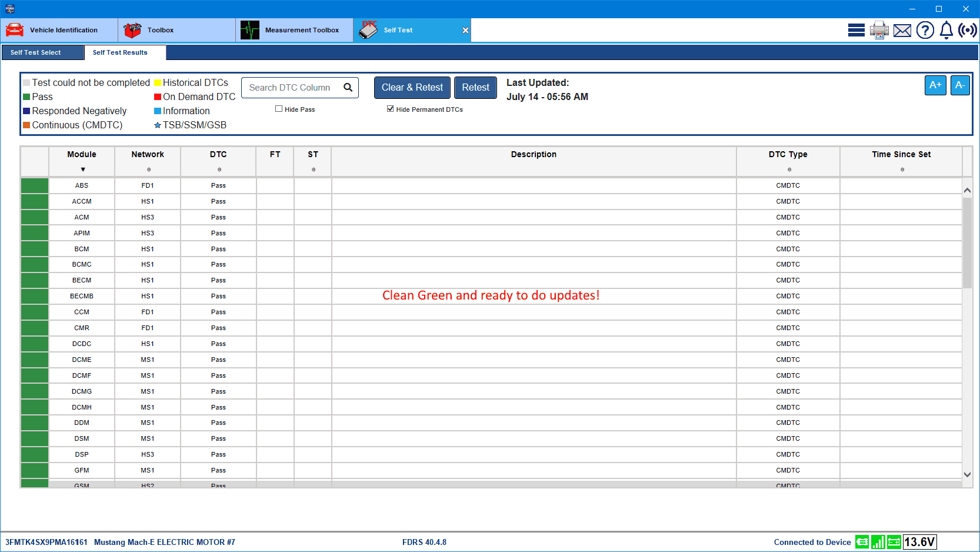Open the help question mark icon

[x=925, y=30]
